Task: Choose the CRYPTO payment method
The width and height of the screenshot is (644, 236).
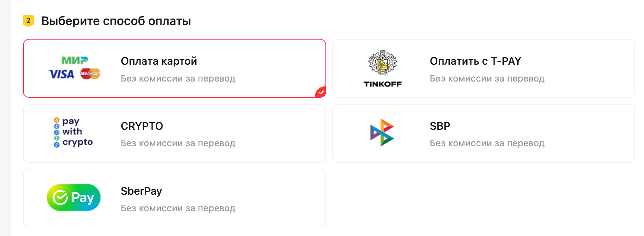Action: [142, 126]
